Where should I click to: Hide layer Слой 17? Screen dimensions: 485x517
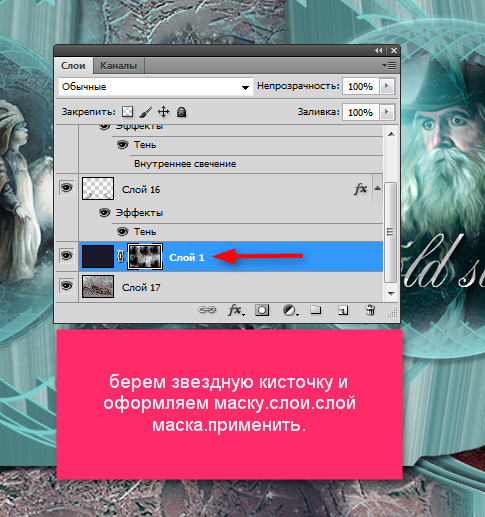(66, 286)
